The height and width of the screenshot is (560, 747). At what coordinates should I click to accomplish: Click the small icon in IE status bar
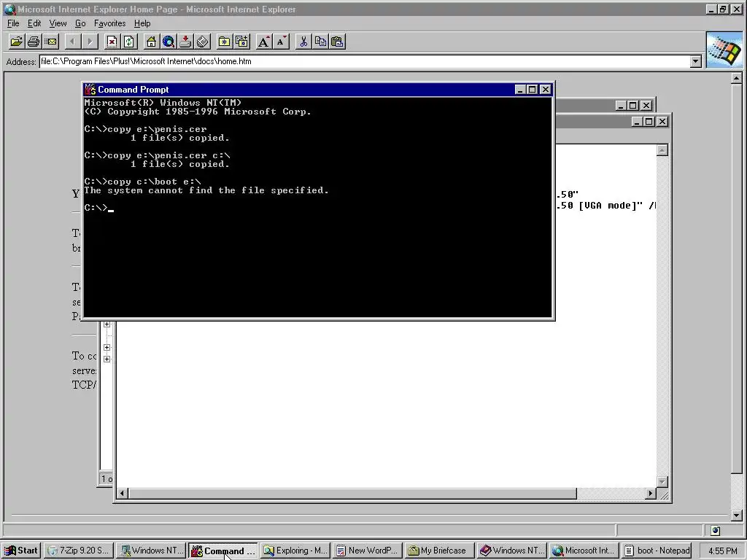pyautogui.click(x=715, y=530)
